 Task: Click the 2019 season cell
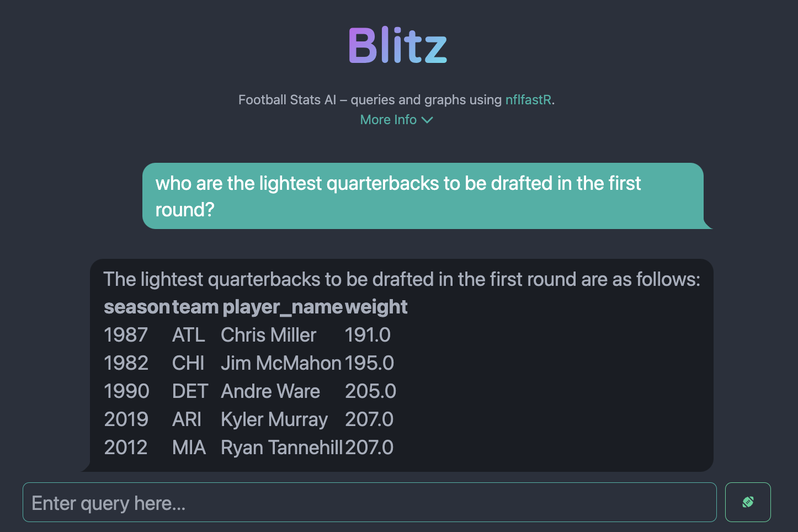126,419
